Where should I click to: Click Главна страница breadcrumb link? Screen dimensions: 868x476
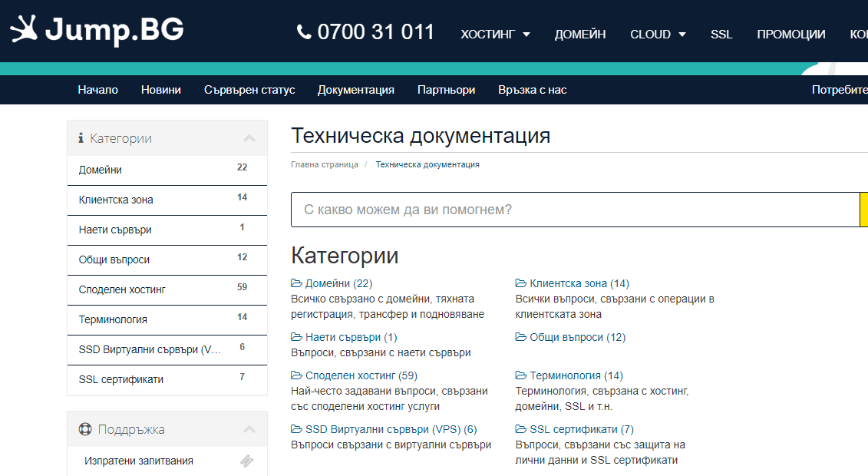(x=325, y=164)
